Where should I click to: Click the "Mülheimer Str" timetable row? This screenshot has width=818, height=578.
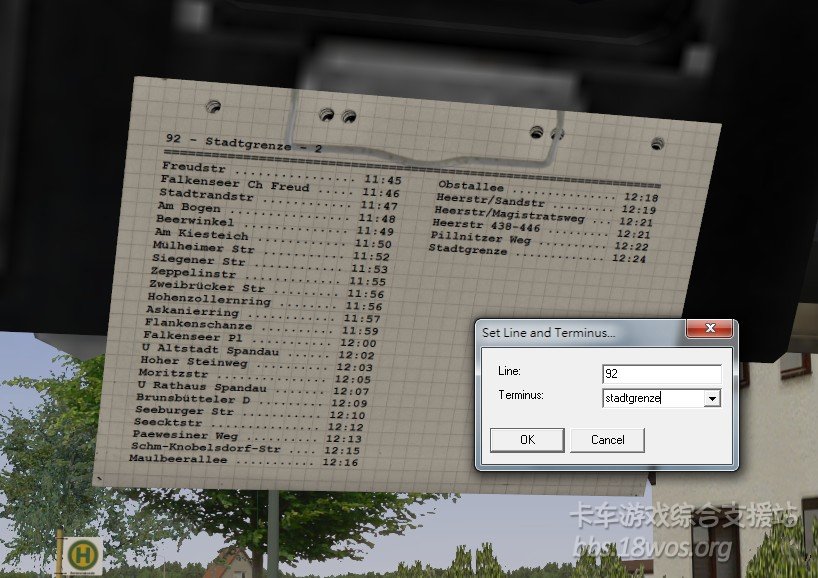coord(272,251)
